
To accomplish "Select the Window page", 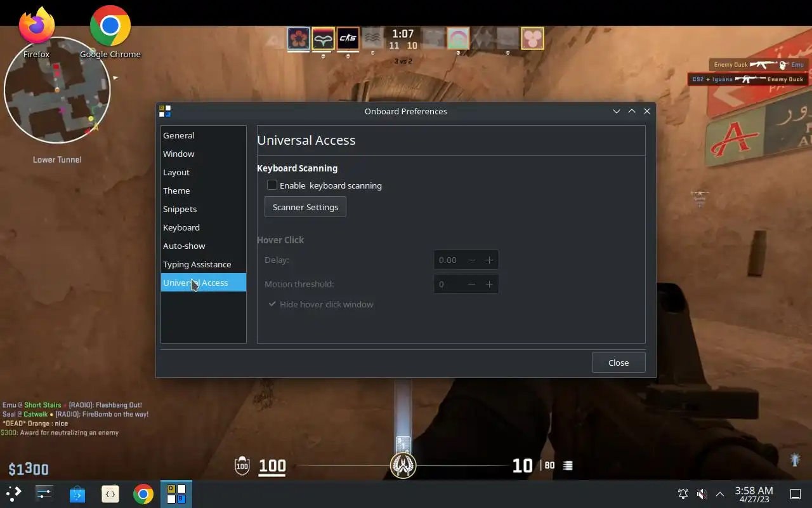I will [203, 154].
